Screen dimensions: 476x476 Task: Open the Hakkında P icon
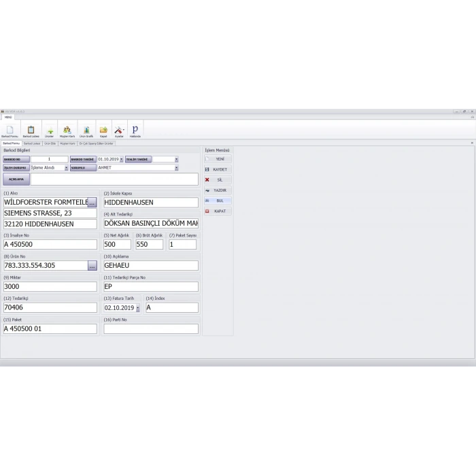pos(135,131)
